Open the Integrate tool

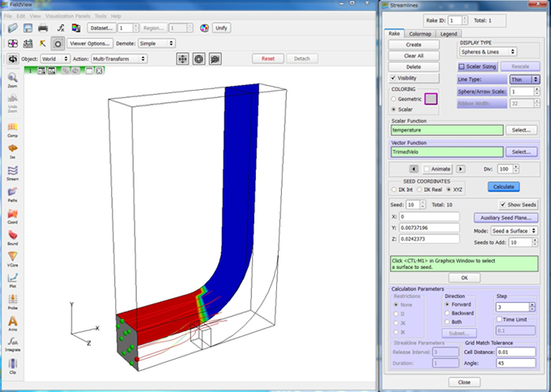point(13,343)
